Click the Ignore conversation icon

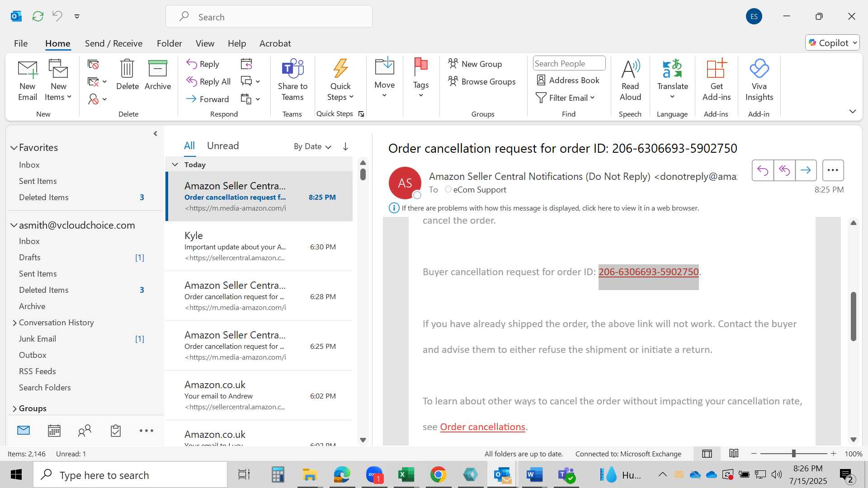coord(93,65)
